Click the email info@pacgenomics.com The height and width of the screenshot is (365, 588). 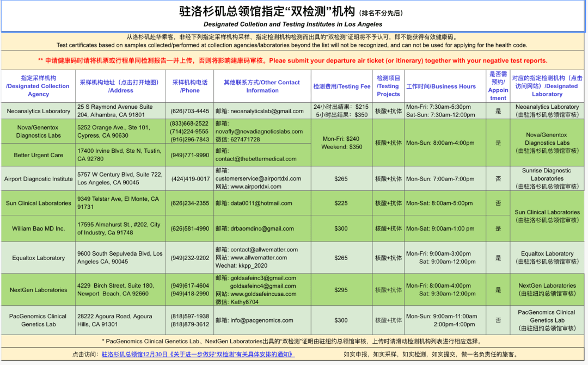(x=262, y=320)
